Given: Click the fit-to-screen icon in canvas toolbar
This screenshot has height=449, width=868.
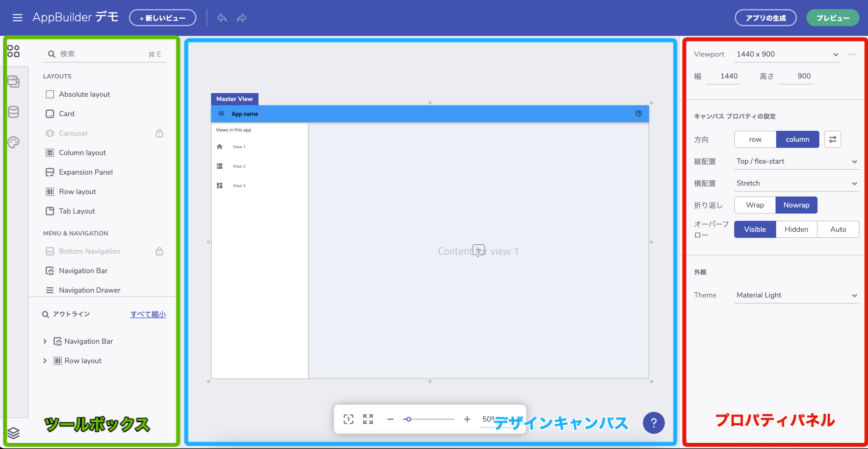Looking at the screenshot, I should (x=368, y=419).
